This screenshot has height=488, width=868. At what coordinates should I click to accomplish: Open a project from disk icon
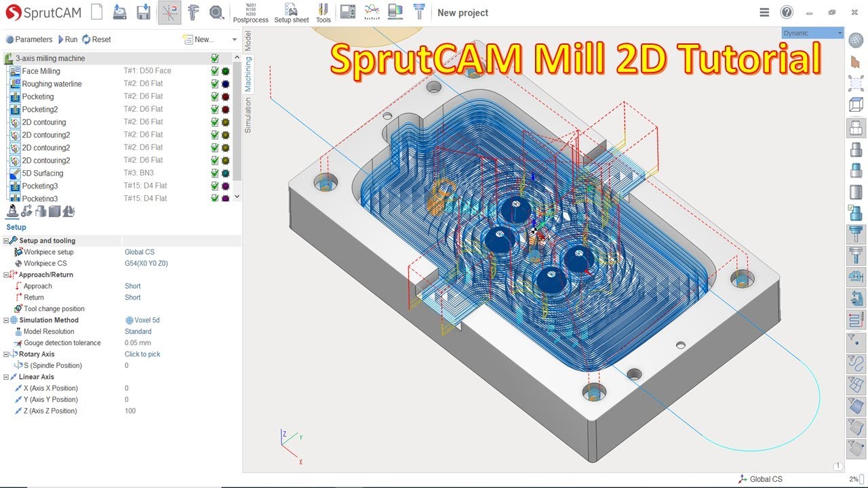coord(119,12)
